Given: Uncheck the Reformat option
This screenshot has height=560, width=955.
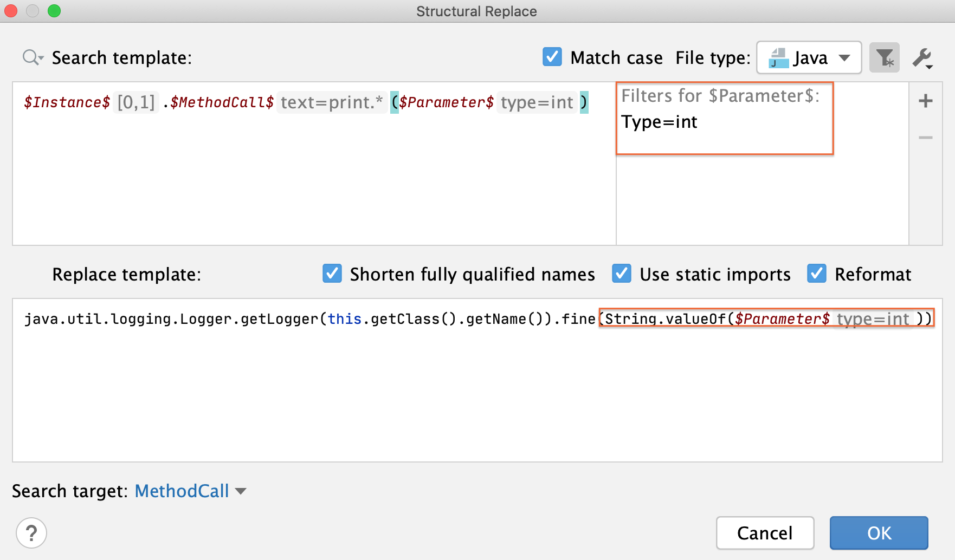Looking at the screenshot, I should 817,274.
